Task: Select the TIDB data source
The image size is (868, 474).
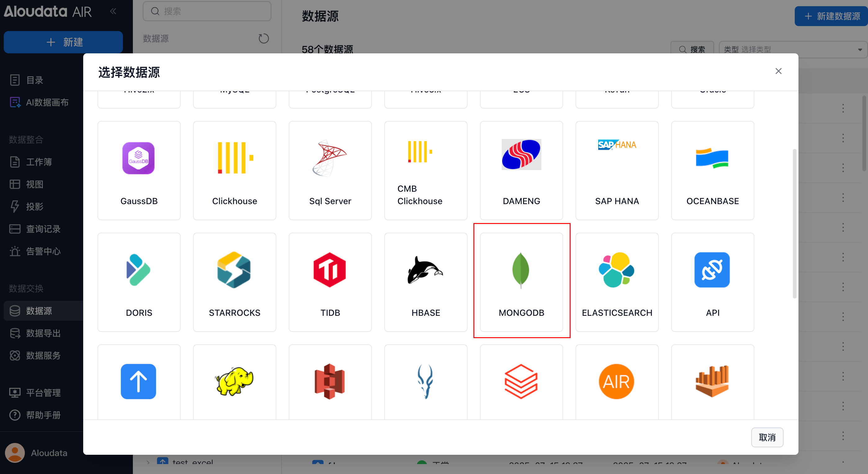Action: [x=330, y=282]
